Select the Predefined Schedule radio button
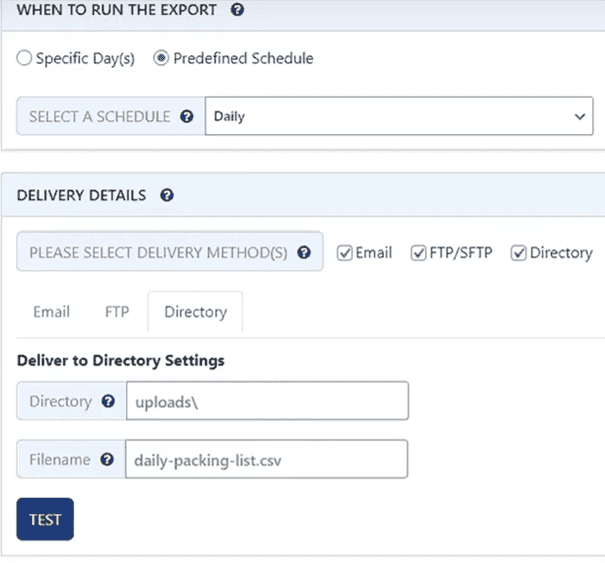Image resolution: width=605 pixels, height=563 pixels. (x=161, y=58)
